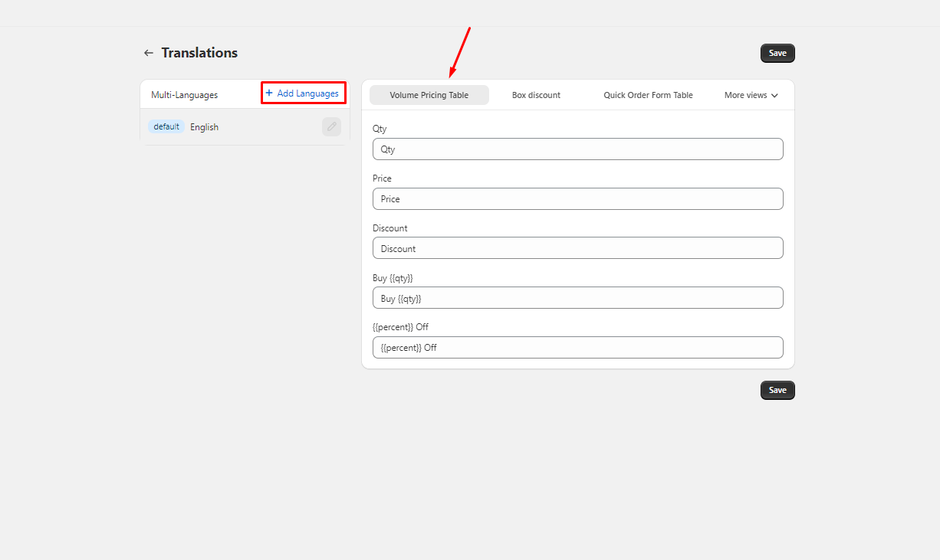Click the Multi-Languages panel header text
940x560 pixels.
(184, 95)
